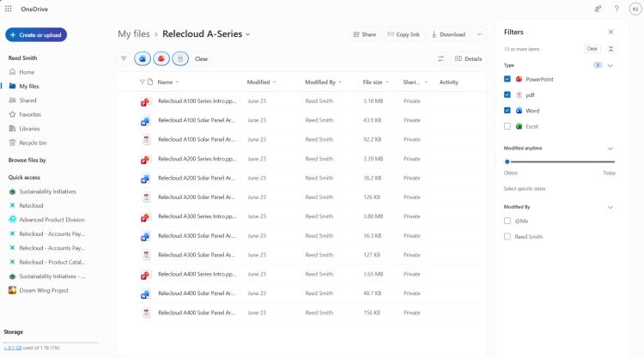Click Copy link button
Screen dimensions: 644x358
click(x=404, y=34)
